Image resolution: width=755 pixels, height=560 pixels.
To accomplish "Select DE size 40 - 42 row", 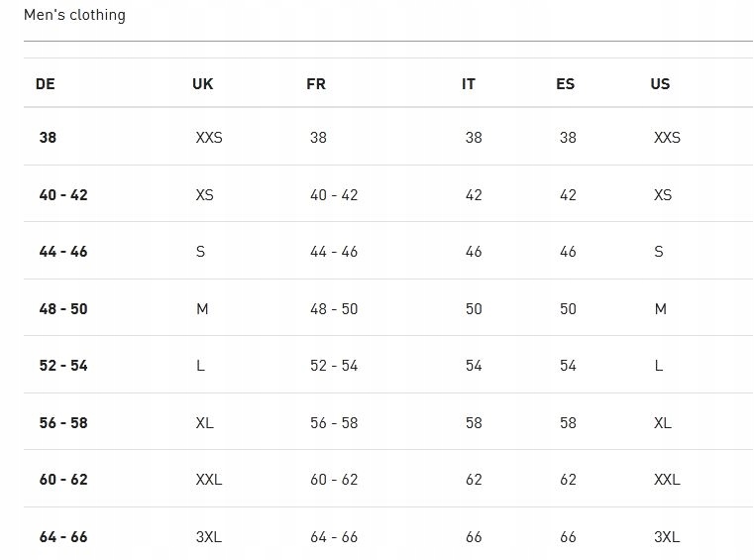I will coord(388,193).
